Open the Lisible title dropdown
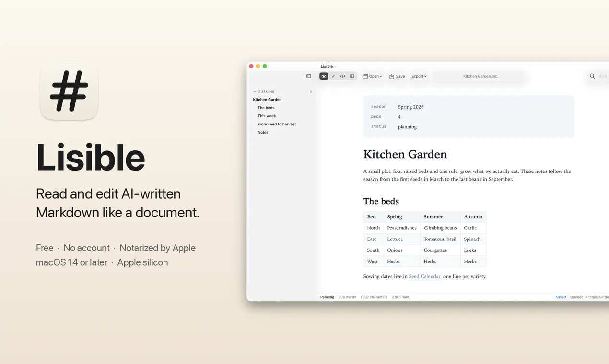The image size is (609, 364). pos(328,66)
